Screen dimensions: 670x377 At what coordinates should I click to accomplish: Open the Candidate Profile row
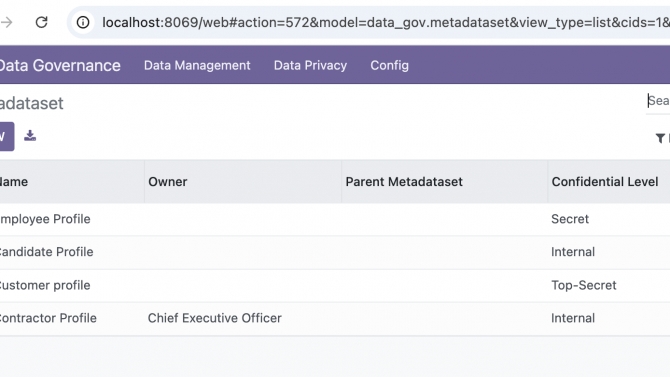tap(335, 252)
